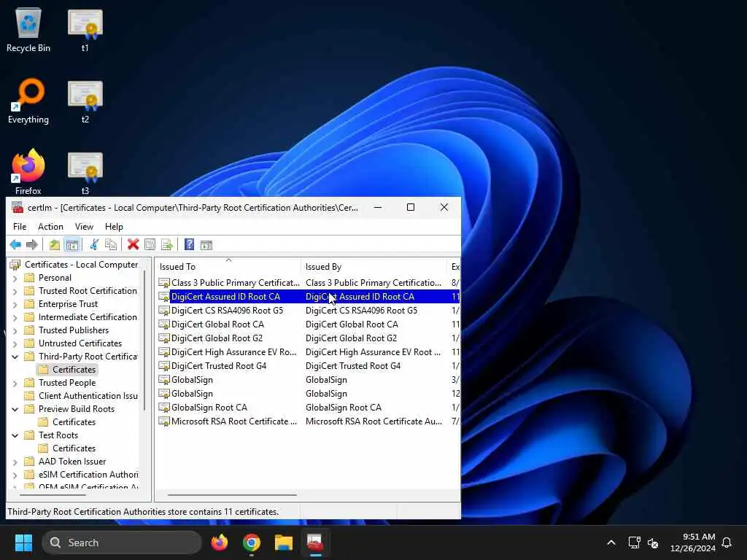
Task: Click the certlm taskbar icon
Action: [x=315, y=542]
